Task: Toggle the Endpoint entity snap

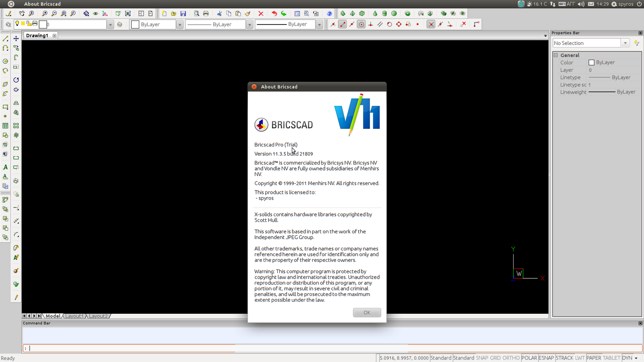Action: tap(343, 25)
